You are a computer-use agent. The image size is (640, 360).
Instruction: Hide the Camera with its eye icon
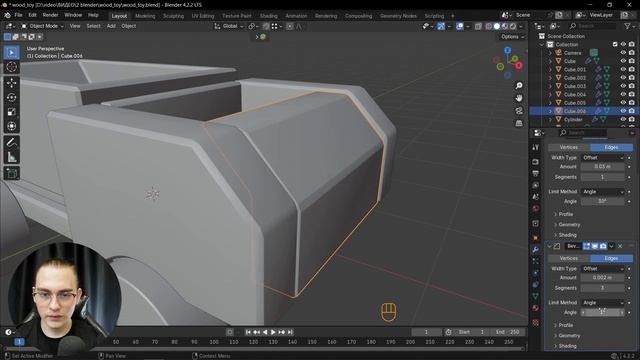click(x=623, y=53)
